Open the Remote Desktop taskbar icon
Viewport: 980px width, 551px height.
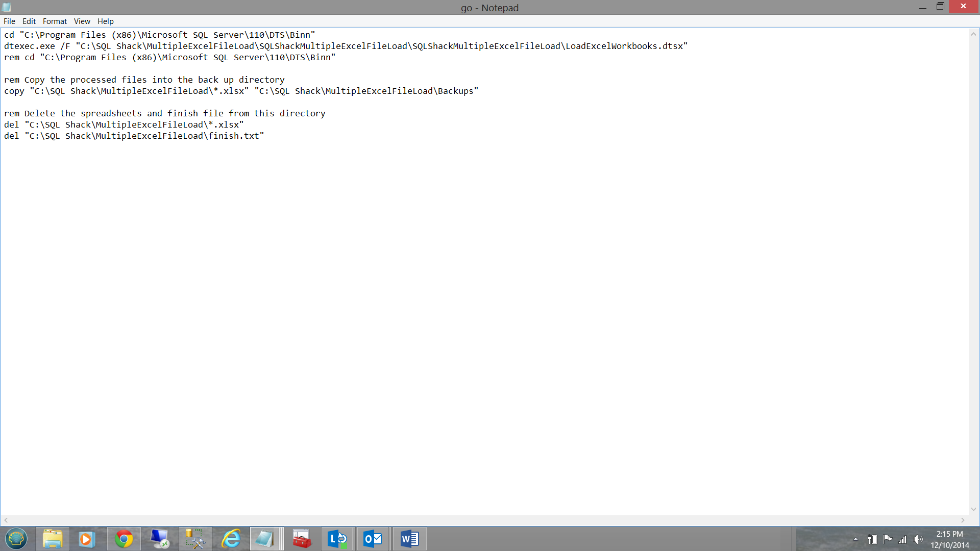[x=160, y=539]
